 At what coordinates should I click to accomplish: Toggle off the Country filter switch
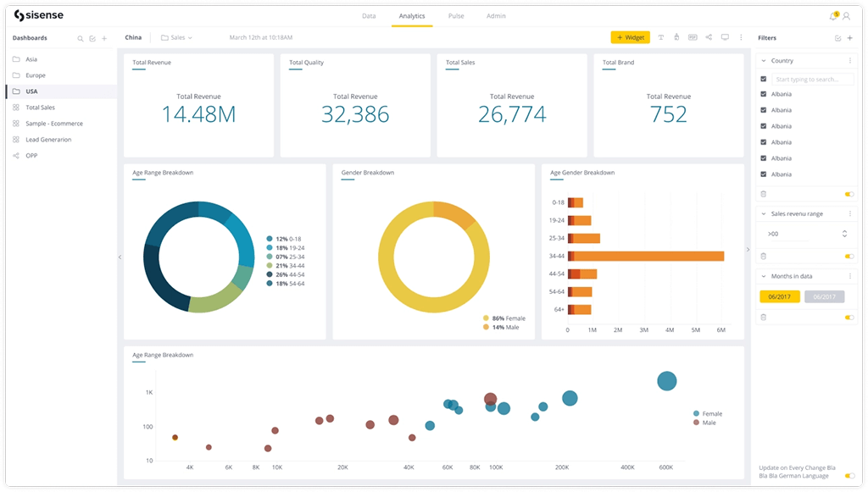click(849, 194)
